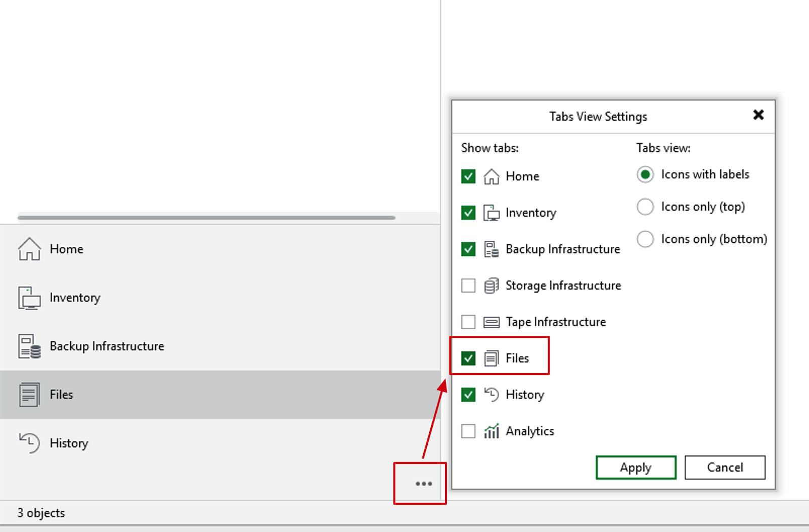809x532 pixels.
Task: Click the Analytics chart icon in settings
Action: click(491, 431)
